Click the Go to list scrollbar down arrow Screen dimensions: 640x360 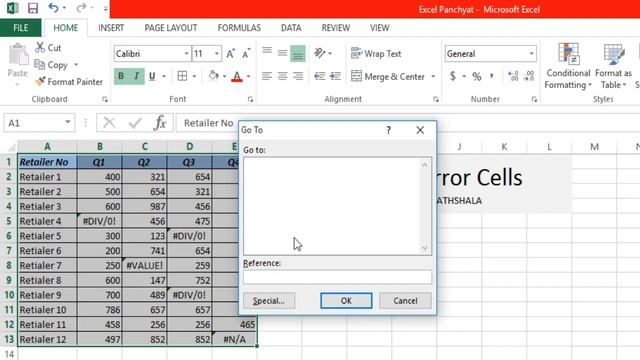click(x=424, y=248)
